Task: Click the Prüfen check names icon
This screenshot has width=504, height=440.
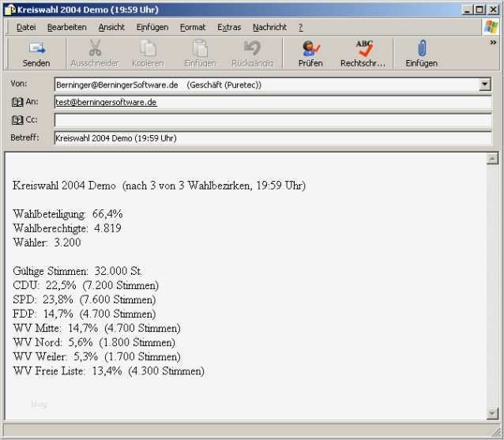Action: 310,48
